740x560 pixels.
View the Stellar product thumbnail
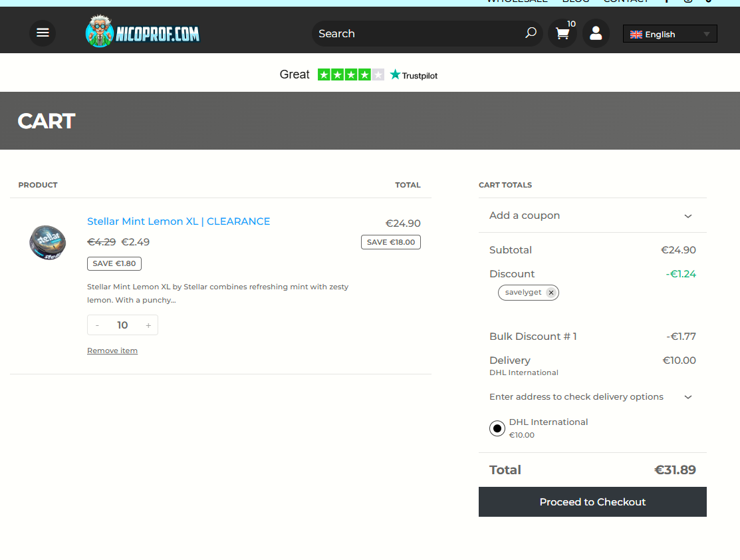[x=48, y=242]
